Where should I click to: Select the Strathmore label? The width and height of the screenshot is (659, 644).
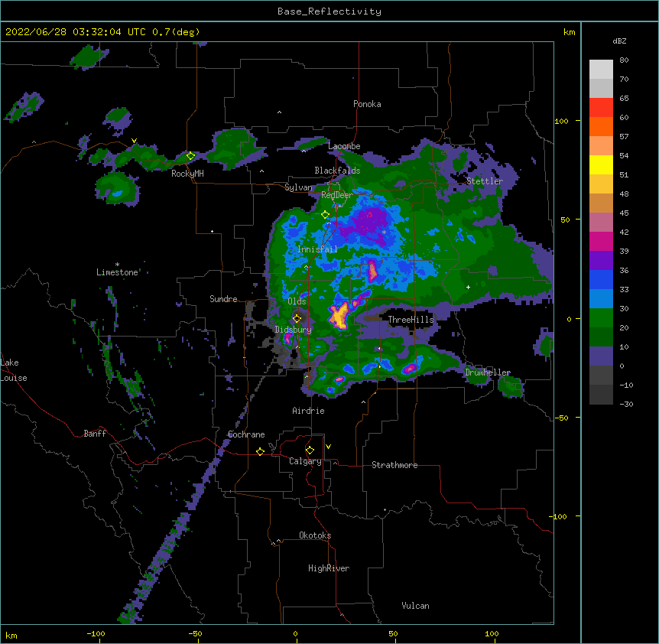tap(394, 465)
